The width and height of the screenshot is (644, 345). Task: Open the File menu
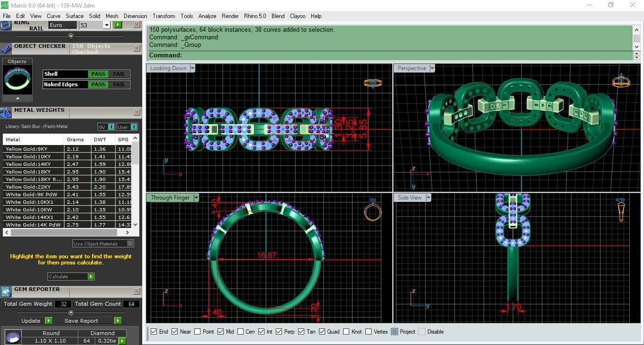[x=7, y=16]
